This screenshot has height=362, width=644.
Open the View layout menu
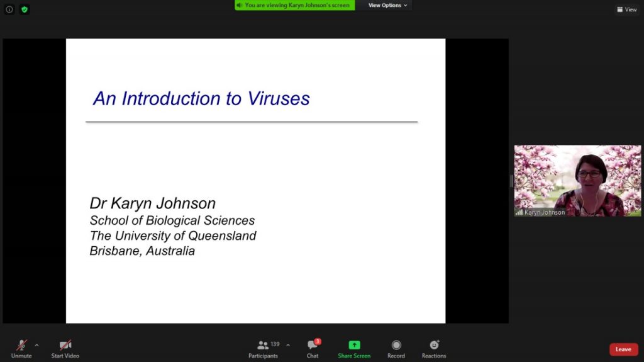pos(627,9)
